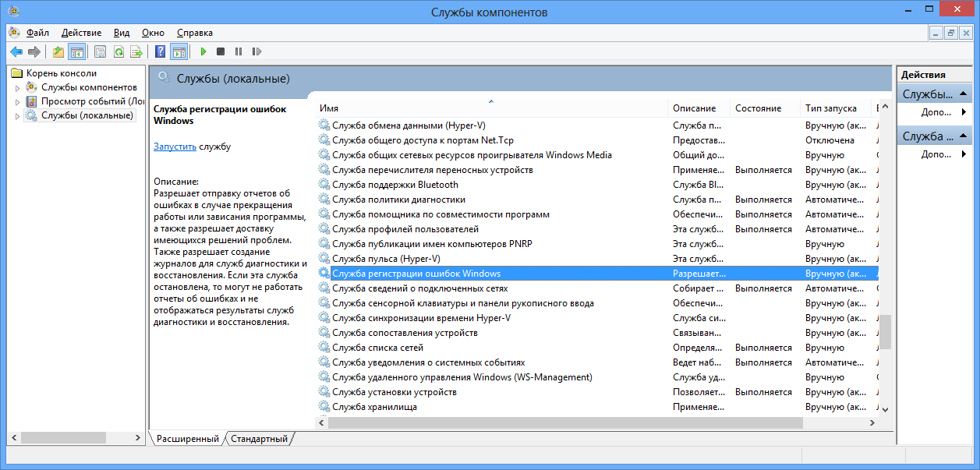Export the list using the toolbar icon
Image resolution: width=980 pixels, height=470 pixels.
point(136,52)
